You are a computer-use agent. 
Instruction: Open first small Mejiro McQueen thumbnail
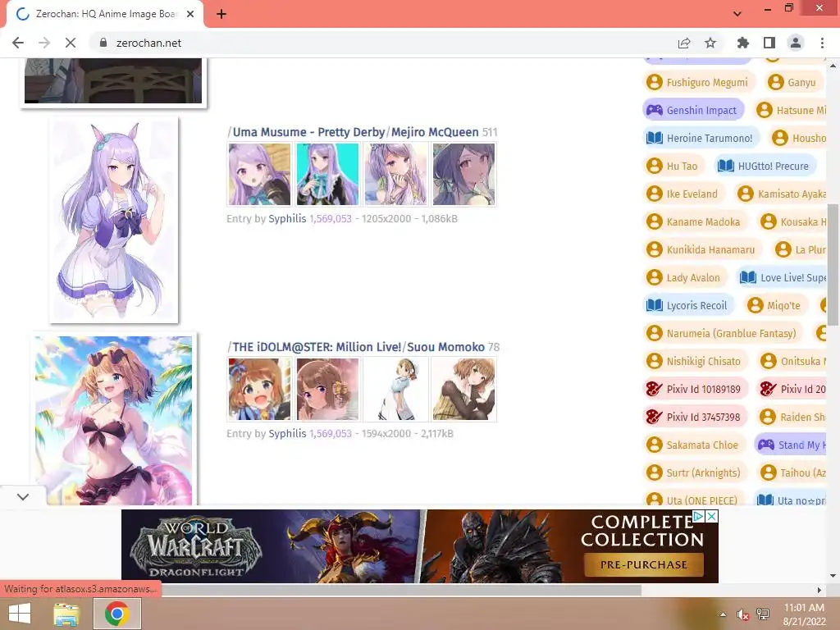(x=259, y=174)
